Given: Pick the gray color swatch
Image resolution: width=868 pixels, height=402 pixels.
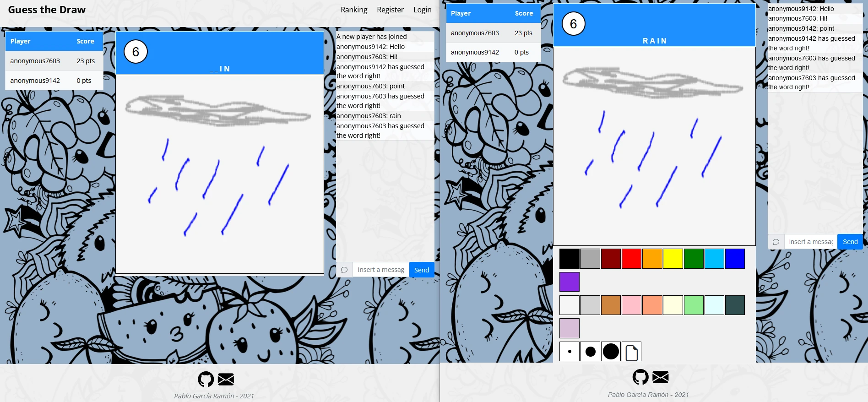Looking at the screenshot, I should (x=590, y=259).
